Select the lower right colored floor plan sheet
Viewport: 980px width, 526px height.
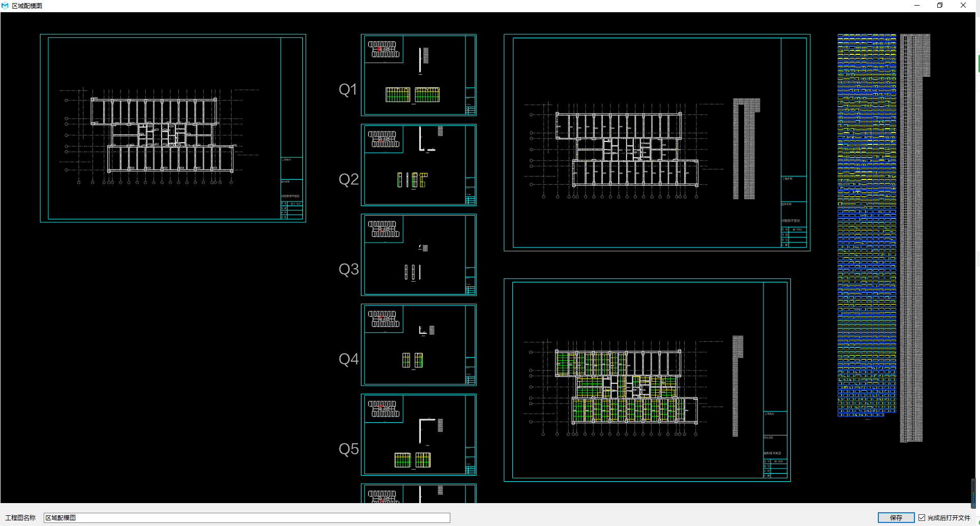point(647,379)
